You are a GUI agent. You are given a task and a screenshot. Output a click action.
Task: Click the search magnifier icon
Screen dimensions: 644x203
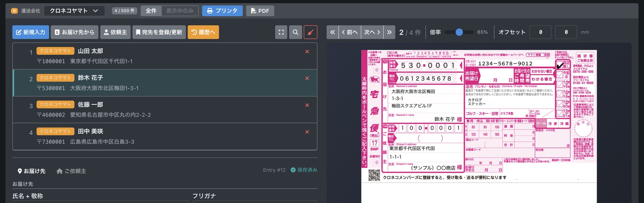point(295,32)
